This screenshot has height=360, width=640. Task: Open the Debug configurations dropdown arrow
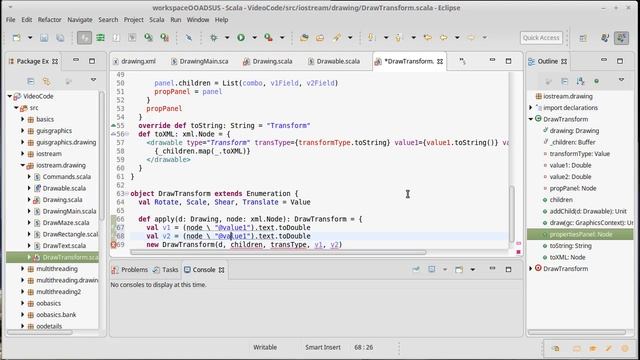[227, 38]
